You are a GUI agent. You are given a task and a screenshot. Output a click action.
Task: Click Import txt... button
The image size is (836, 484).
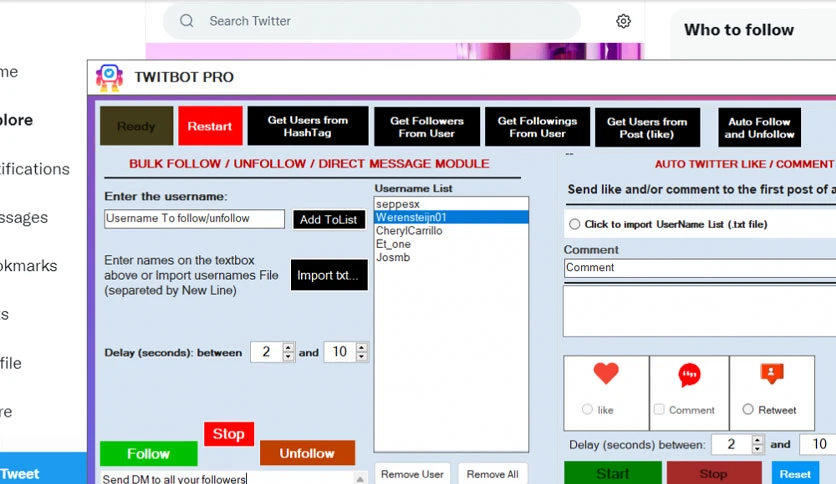tap(329, 275)
